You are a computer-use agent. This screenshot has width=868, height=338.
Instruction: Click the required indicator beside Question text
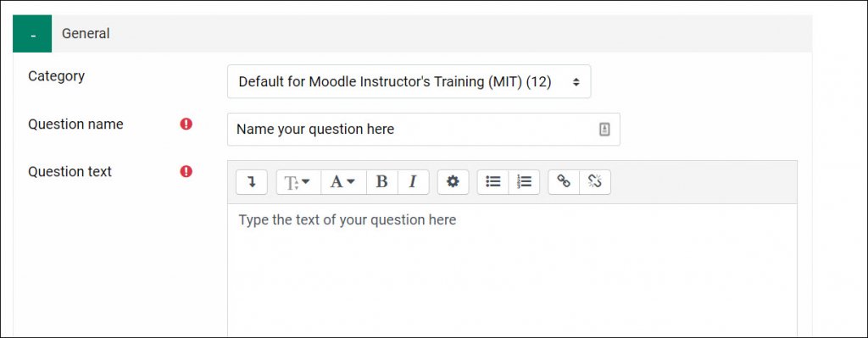pos(186,171)
